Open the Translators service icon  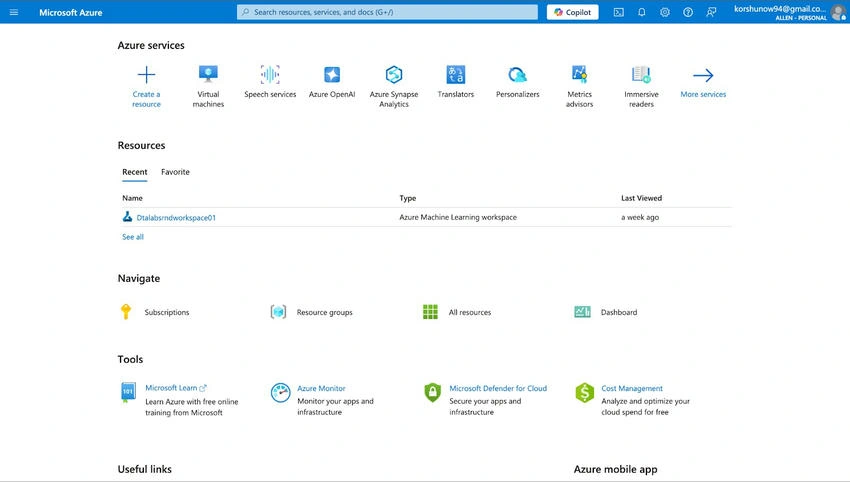[455, 74]
